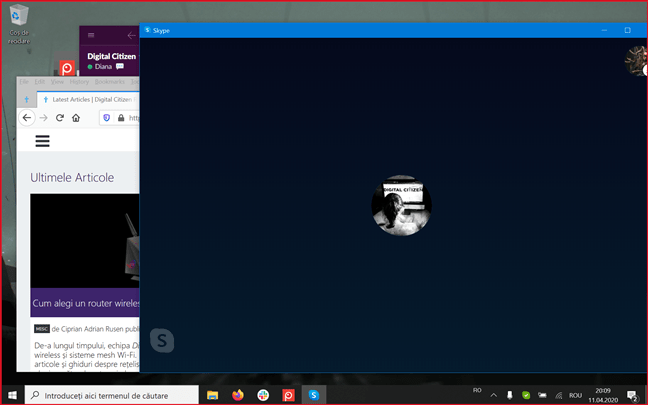Go back in Firefox
Screen dimensions: 648x405
pos(27,118)
